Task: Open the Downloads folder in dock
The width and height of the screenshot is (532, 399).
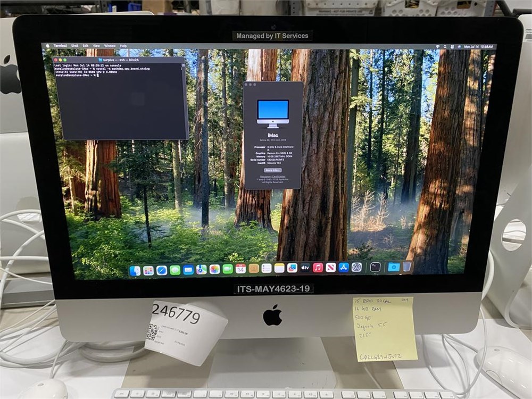Action: pos(394,267)
